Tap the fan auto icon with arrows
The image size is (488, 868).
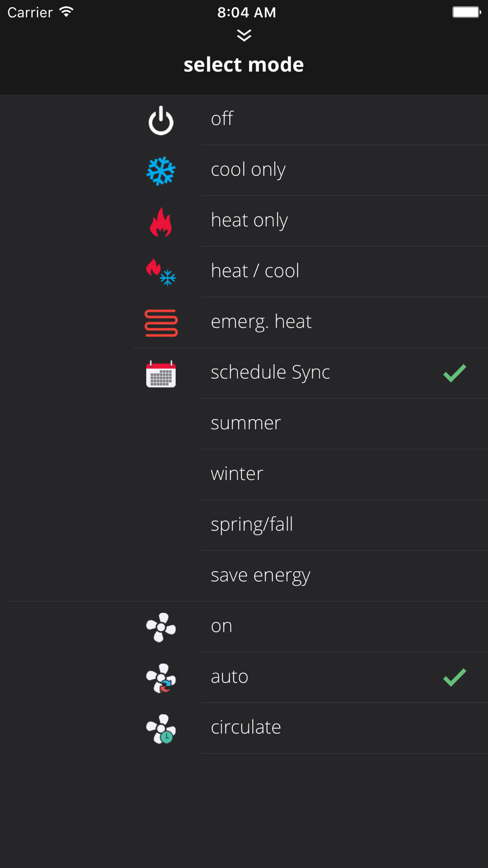click(161, 678)
